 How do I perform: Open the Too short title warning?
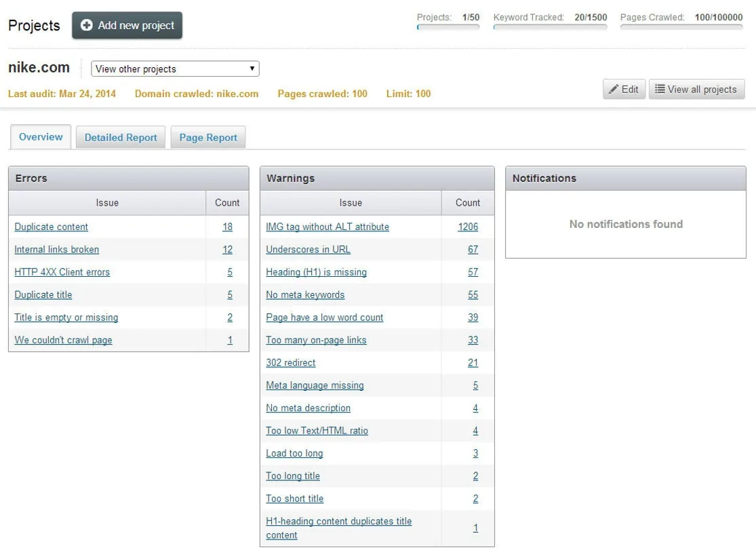pyautogui.click(x=294, y=499)
